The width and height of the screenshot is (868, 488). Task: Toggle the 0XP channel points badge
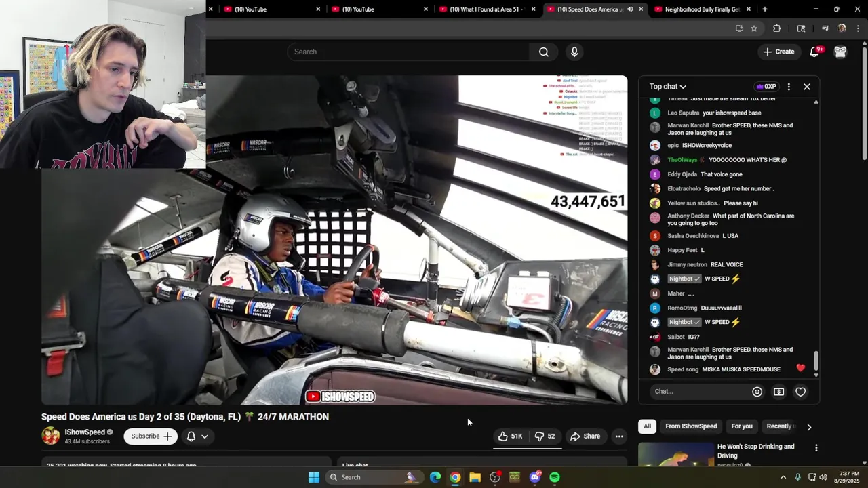point(766,87)
